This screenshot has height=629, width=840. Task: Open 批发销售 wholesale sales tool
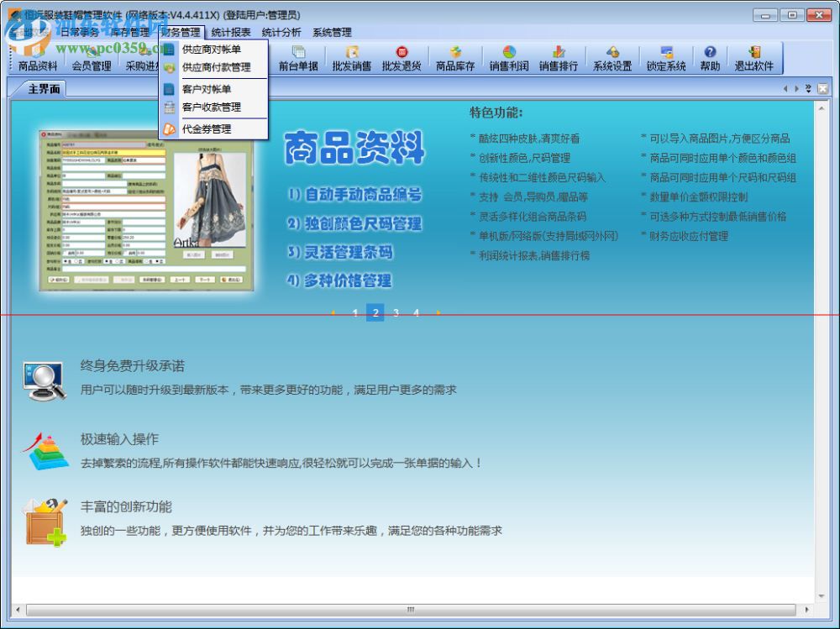(x=353, y=60)
